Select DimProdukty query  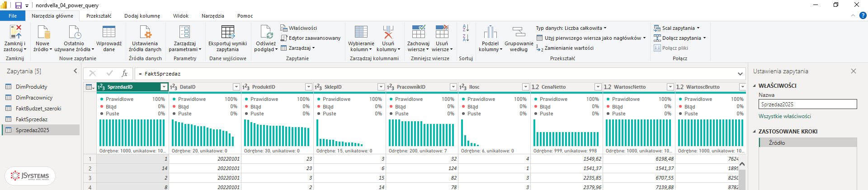40,87
